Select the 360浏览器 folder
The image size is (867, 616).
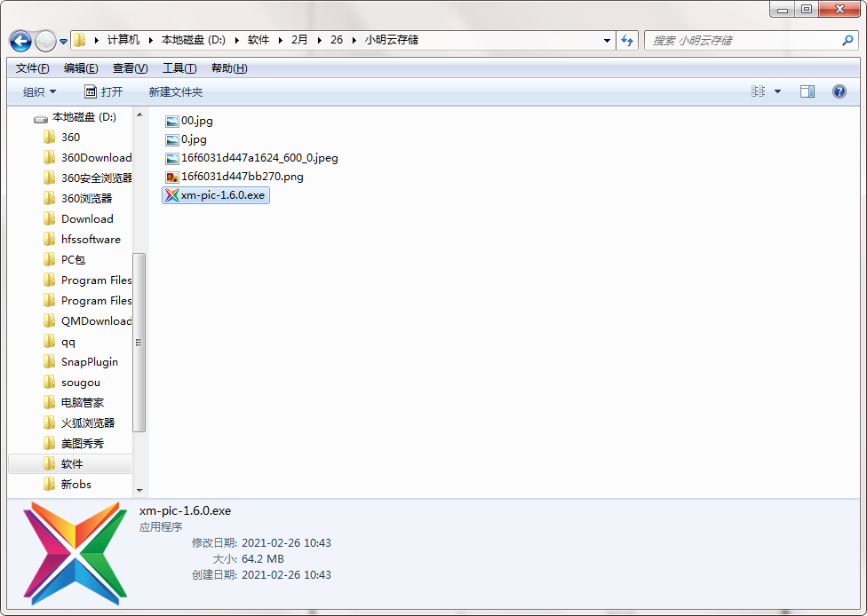77,198
